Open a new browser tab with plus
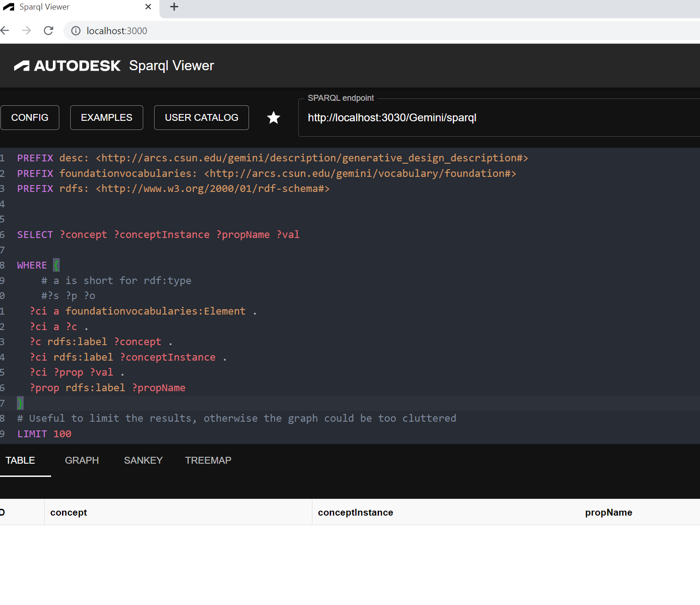 pos(174,7)
